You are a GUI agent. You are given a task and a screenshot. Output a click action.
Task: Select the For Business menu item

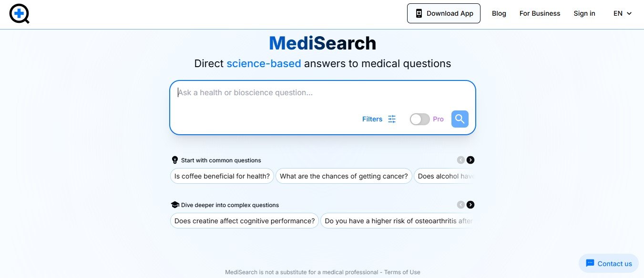[540, 13]
